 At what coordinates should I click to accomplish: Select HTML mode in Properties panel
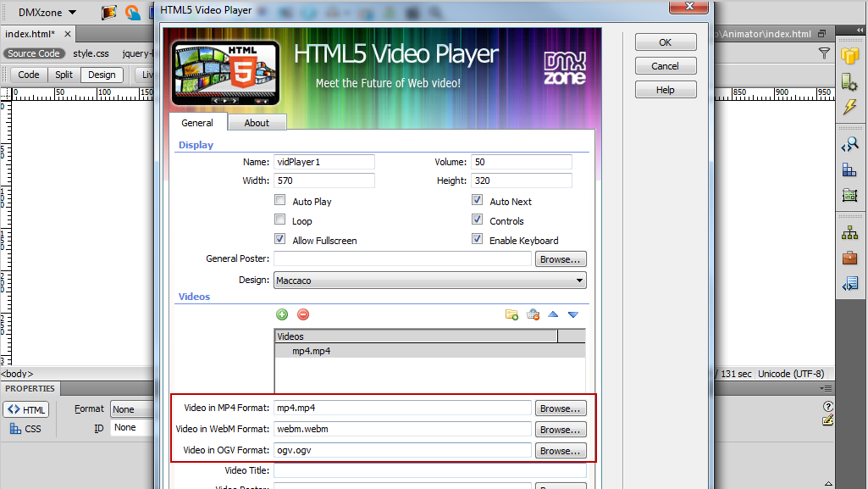pyautogui.click(x=26, y=410)
